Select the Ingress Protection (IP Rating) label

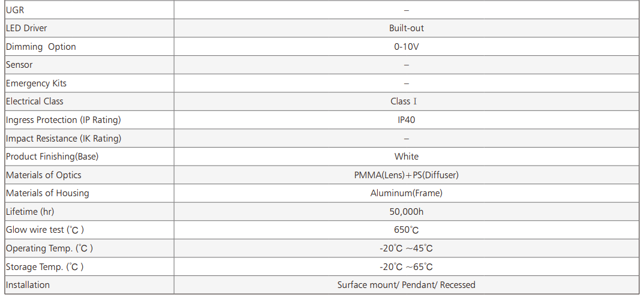click(x=64, y=120)
